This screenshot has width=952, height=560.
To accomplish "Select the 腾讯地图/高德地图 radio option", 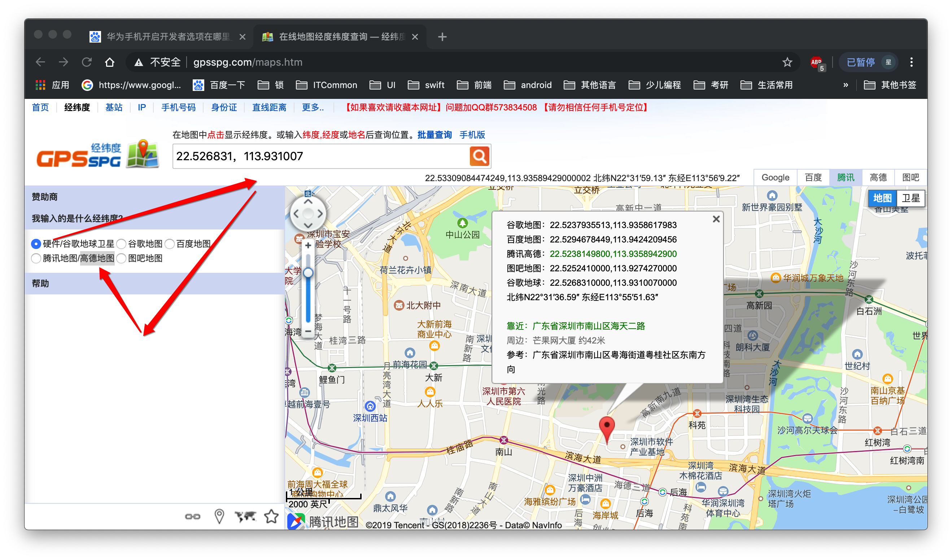I will pyautogui.click(x=36, y=258).
